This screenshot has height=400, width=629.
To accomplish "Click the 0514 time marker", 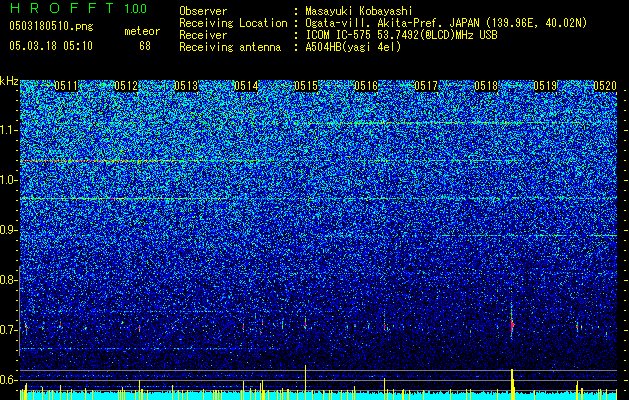I will [246, 86].
